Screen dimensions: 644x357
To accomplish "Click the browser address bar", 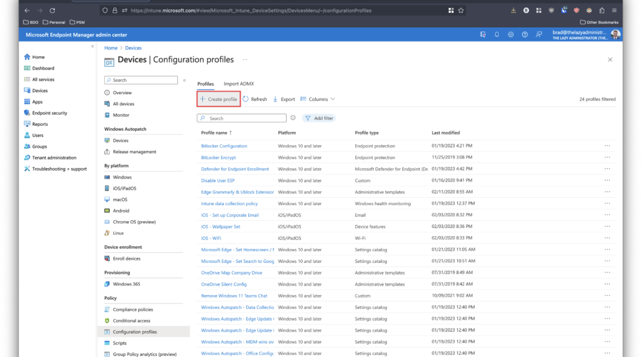I will coord(284,11).
